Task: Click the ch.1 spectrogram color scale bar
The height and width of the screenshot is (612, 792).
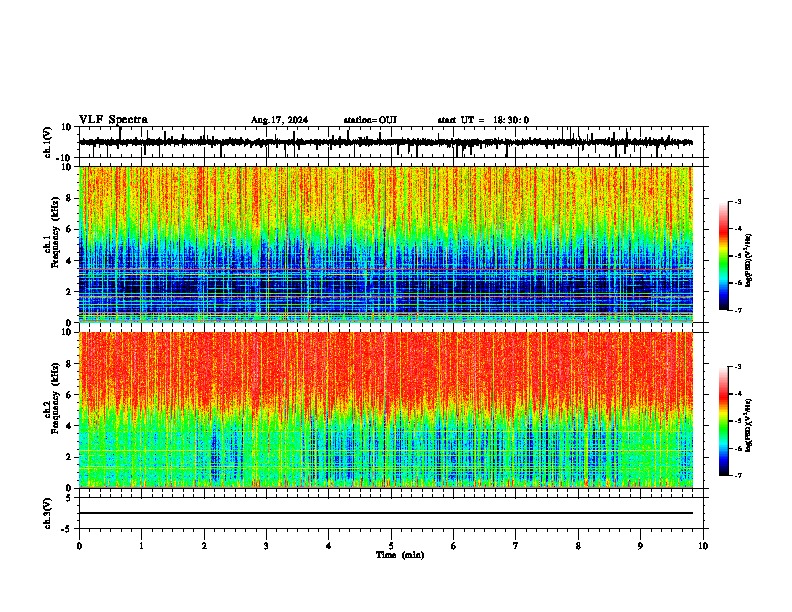Action: (x=723, y=256)
